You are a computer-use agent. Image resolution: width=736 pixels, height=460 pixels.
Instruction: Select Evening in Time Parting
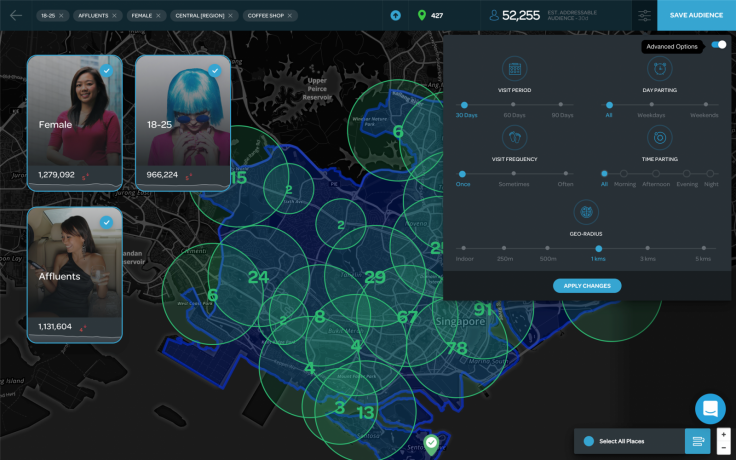click(x=687, y=174)
